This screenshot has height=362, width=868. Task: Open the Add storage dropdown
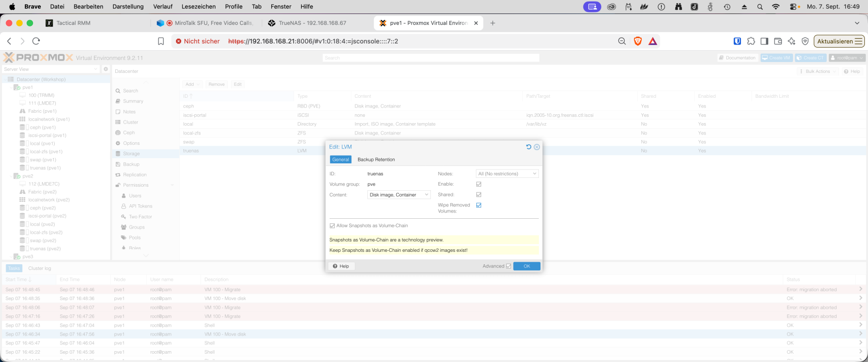click(x=192, y=84)
